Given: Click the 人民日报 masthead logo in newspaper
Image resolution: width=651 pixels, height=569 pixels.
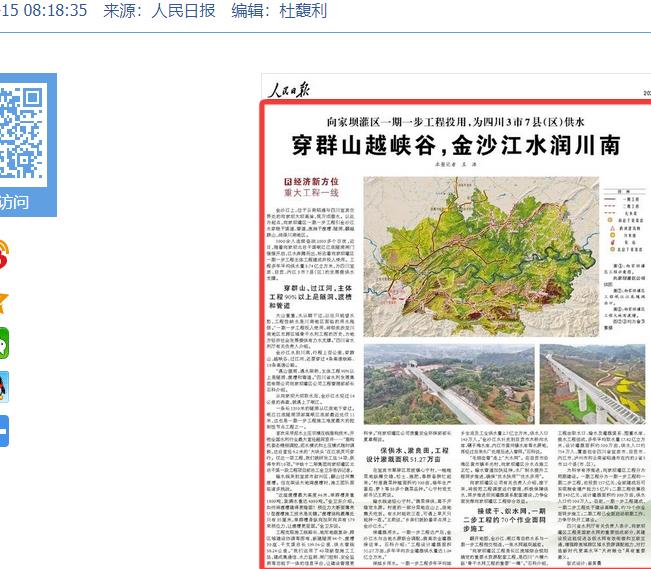Looking at the screenshot, I should click(291, 90).
